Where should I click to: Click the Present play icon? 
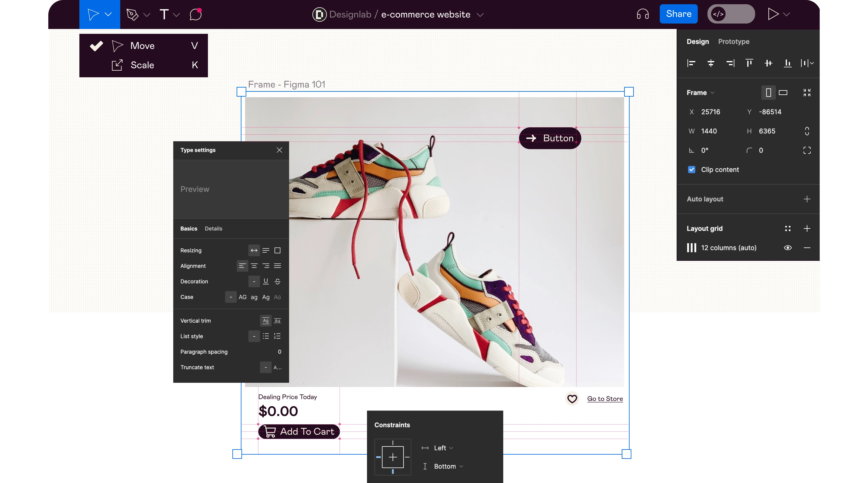coord(773,14)
